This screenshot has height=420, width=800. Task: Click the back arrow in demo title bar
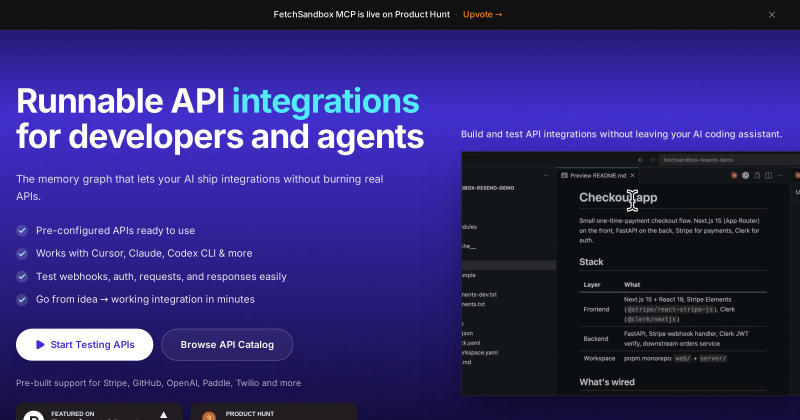click(640, 160)
